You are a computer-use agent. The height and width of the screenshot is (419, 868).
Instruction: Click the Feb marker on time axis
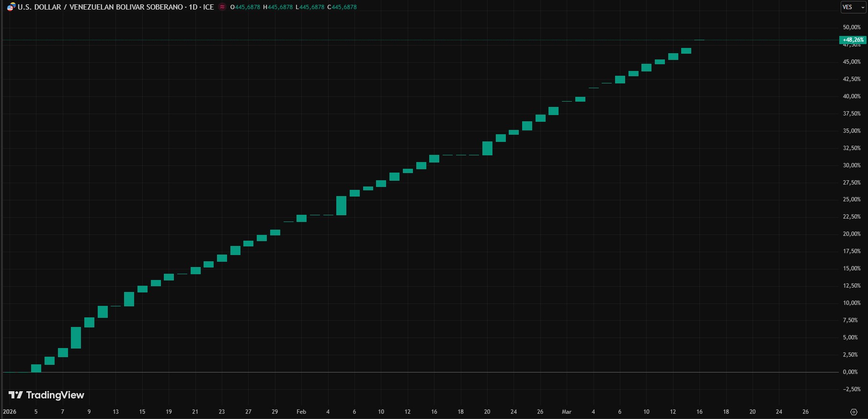tap(301, 412)
